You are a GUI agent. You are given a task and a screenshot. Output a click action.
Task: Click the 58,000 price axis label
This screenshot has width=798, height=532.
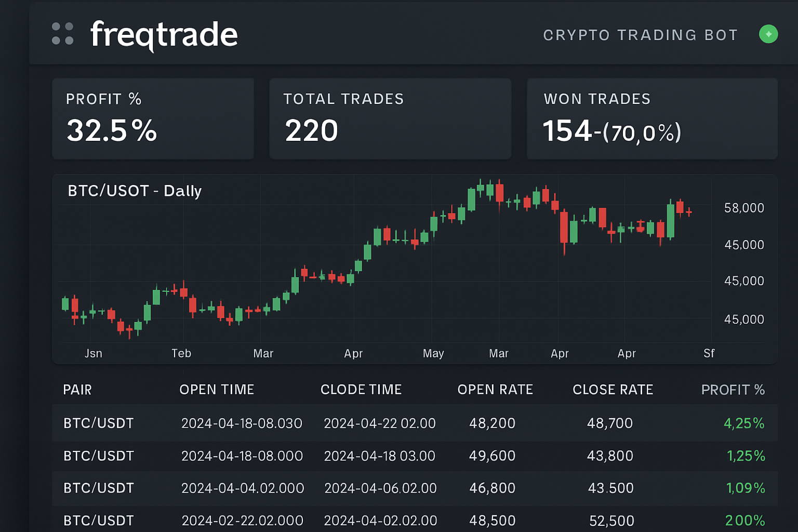pos(744,208)
